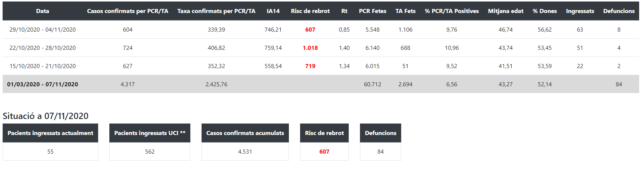
Task: Click the Data column header
Action: click(x=43, y=11)
